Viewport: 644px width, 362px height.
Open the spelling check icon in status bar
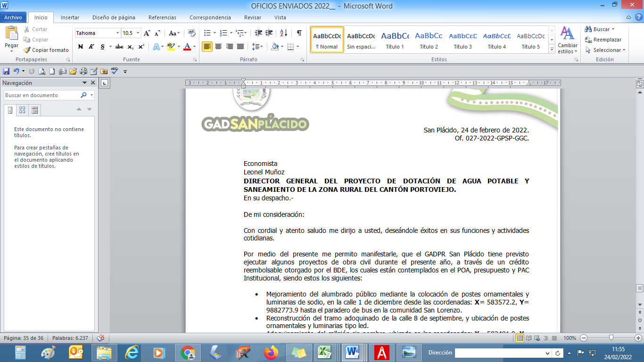[x=100, y=338]
